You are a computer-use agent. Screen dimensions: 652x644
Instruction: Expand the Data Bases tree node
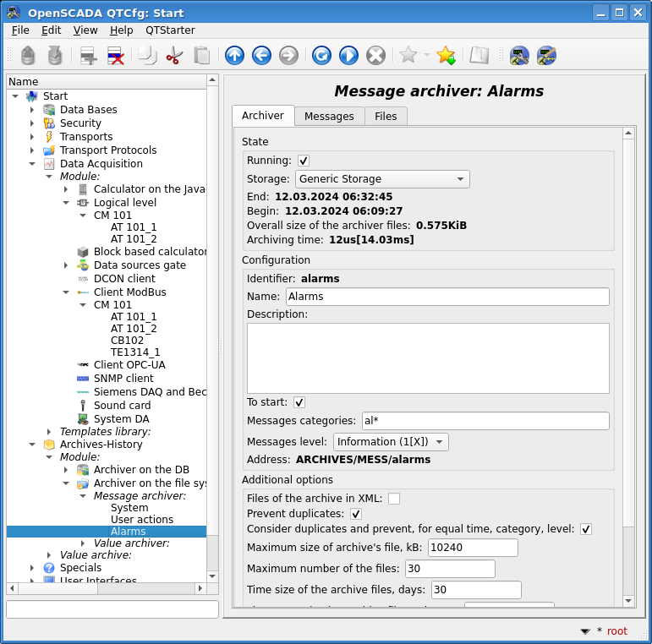point(32,110)
